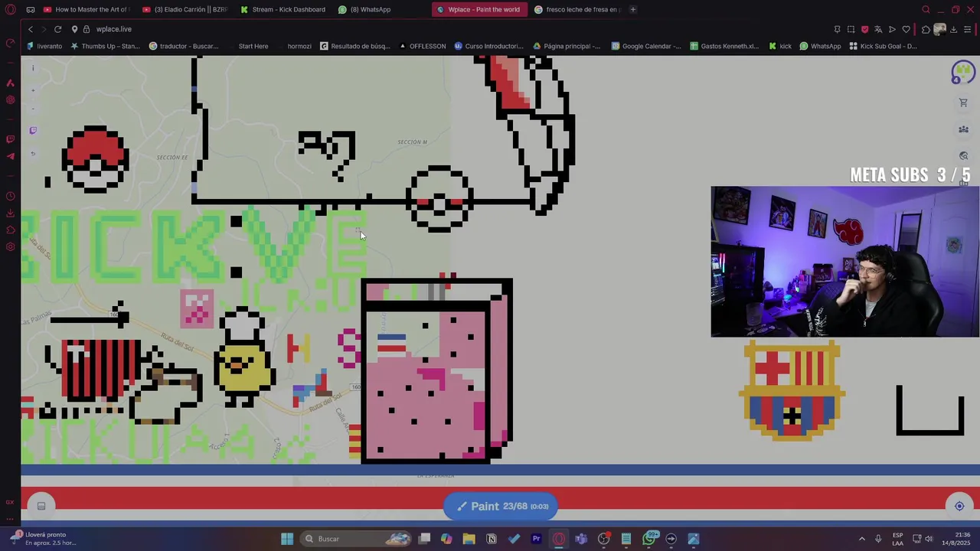Center map on my location target icon

959,506
